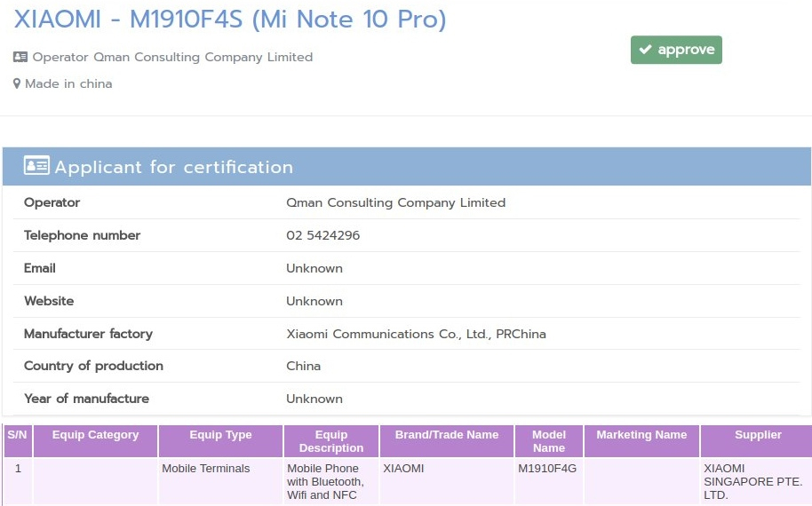
Task: Select the Country of production label
Action: [93, 366]
